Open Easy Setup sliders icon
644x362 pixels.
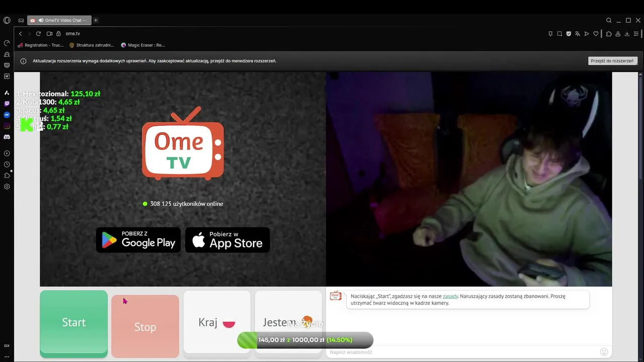point(636,34)
